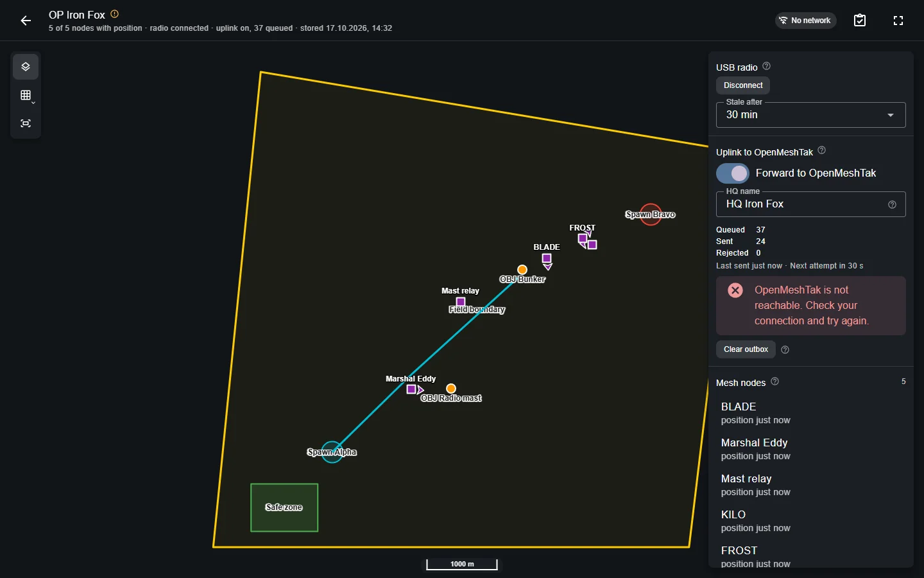Screen dimensions: 924x578
Task: Show help for USB radio
Action: 766,66
